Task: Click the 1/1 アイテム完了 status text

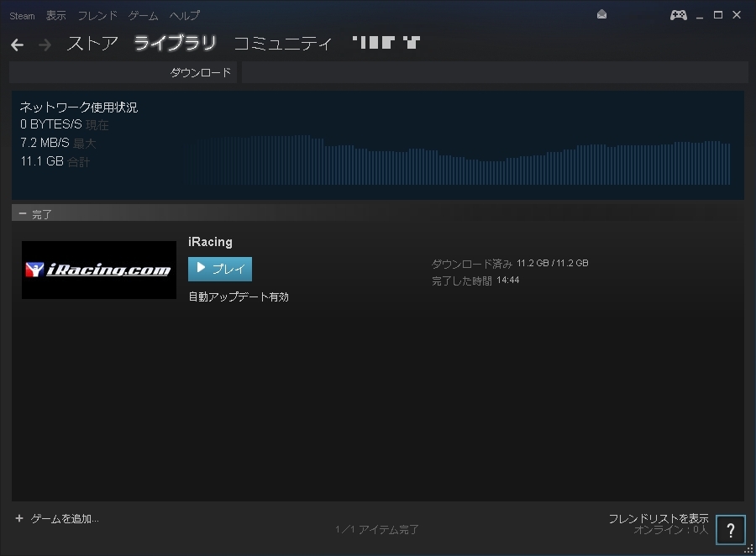Action: tap(377, 529)
